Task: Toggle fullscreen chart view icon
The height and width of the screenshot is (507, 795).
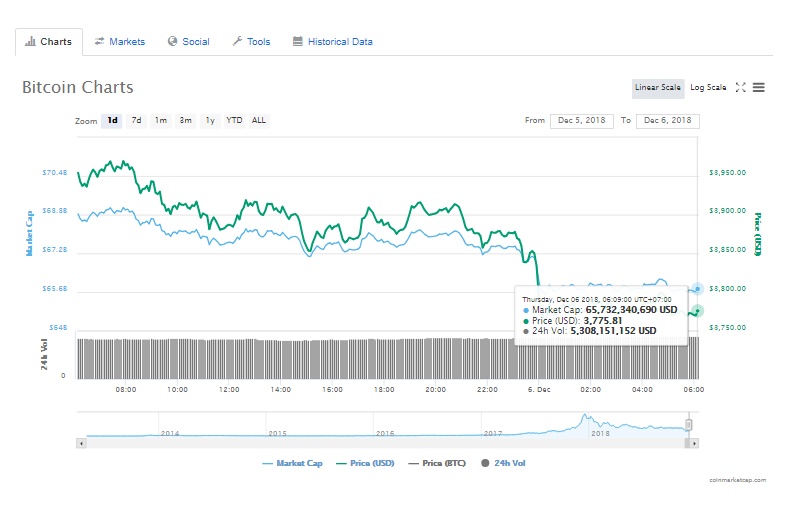Action: click(x=741, y=87)
